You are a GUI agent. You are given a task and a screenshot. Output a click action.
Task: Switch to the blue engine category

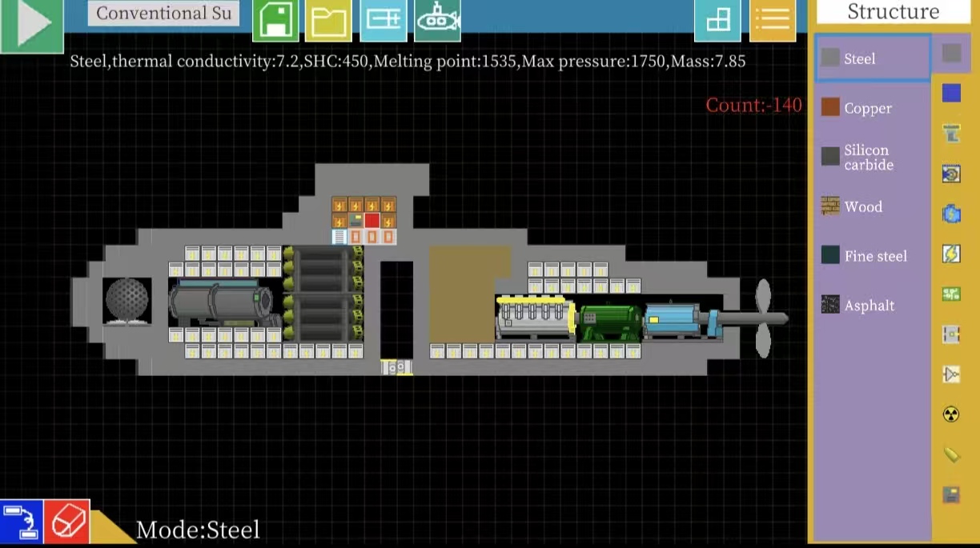pos(951,214)
